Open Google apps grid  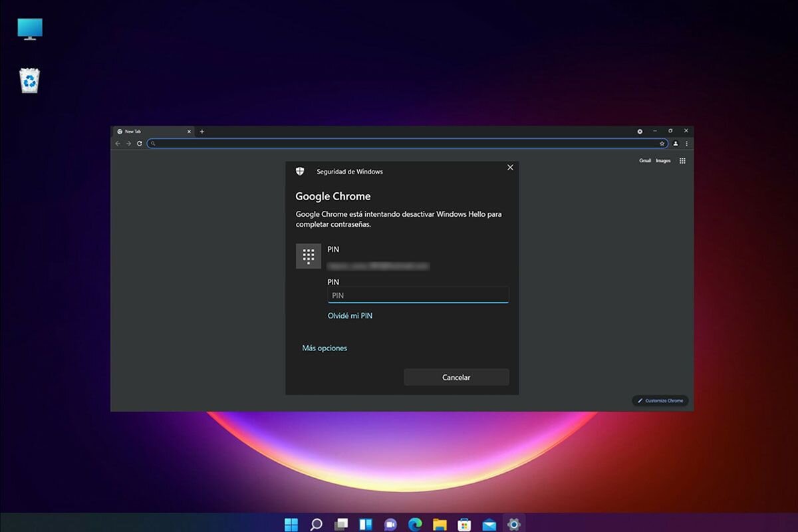(682, 160)
